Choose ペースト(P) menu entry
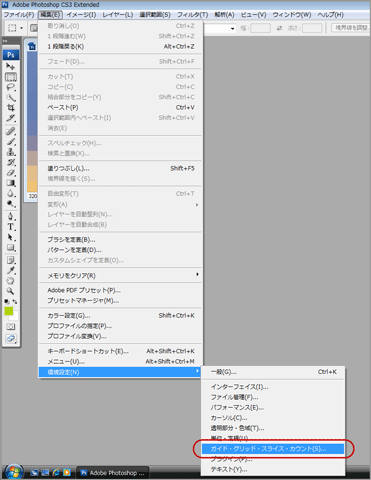The height and width of the screenshot is (480, 371). pos(120,107)
